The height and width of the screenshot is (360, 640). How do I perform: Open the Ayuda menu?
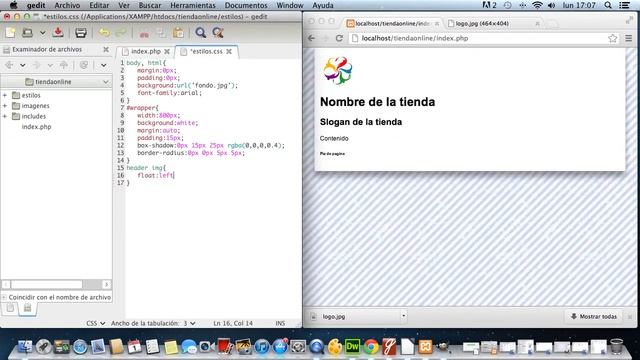coord(323,5)
